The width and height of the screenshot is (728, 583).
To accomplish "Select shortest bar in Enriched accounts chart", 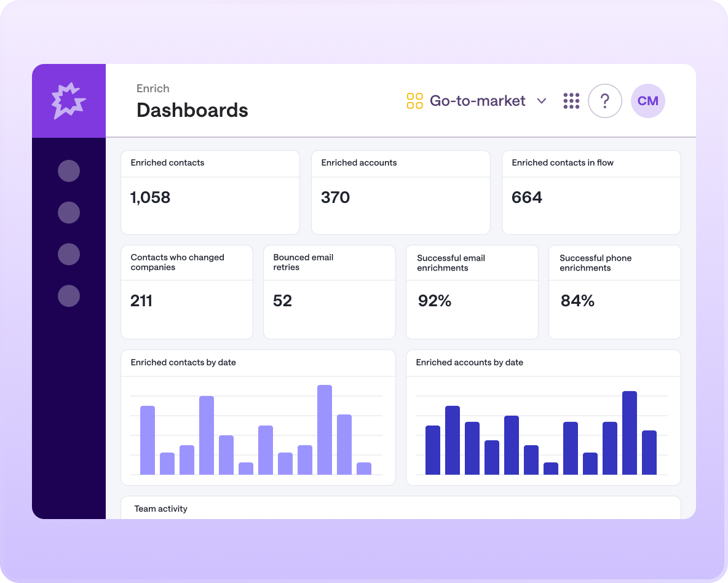I will (x=551, y=468).
